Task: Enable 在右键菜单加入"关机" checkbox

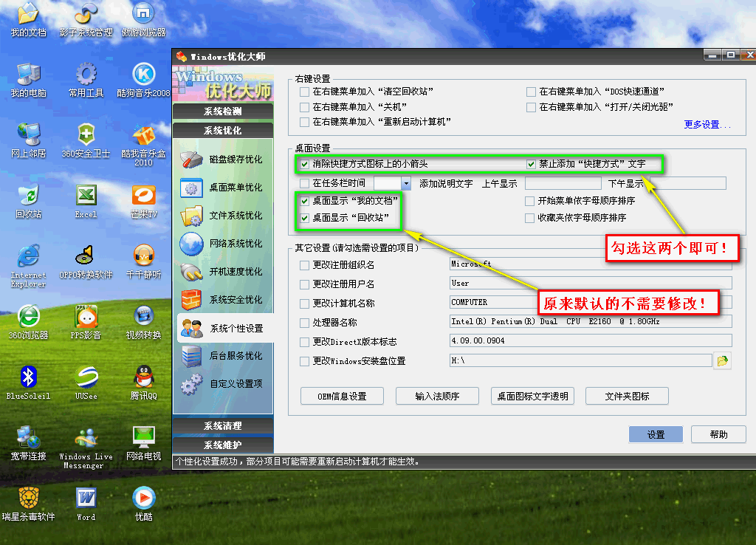Action: 304,107
